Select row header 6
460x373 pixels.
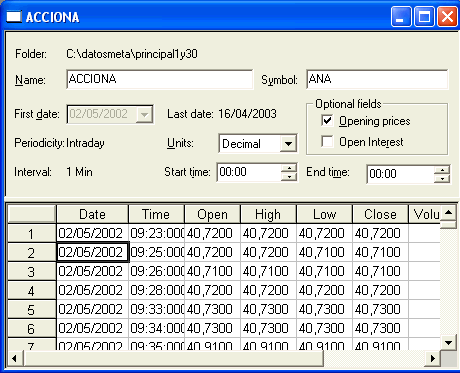click(31, 329)
